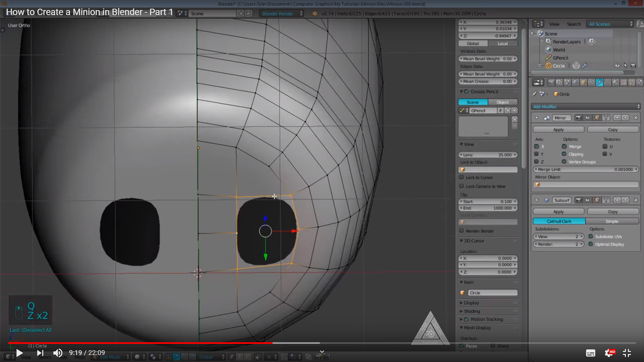
Task: Toggle Subsurf modifier cage editing icon
Action: pos(606,200)
